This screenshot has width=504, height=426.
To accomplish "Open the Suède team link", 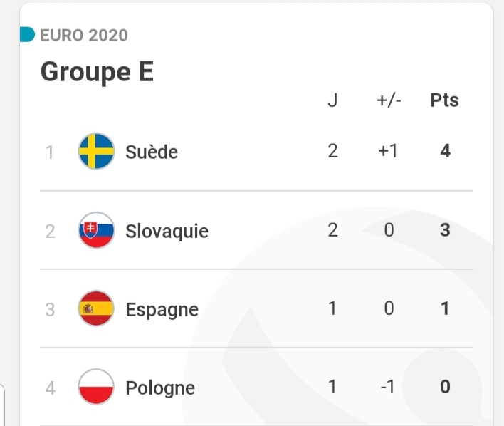I will [151, 152].
